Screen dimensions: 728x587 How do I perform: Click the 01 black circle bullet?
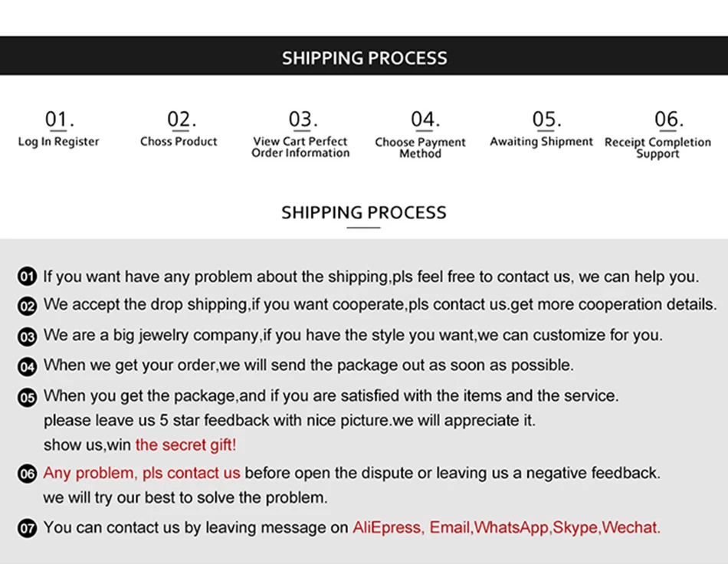[x=27, y=277]
